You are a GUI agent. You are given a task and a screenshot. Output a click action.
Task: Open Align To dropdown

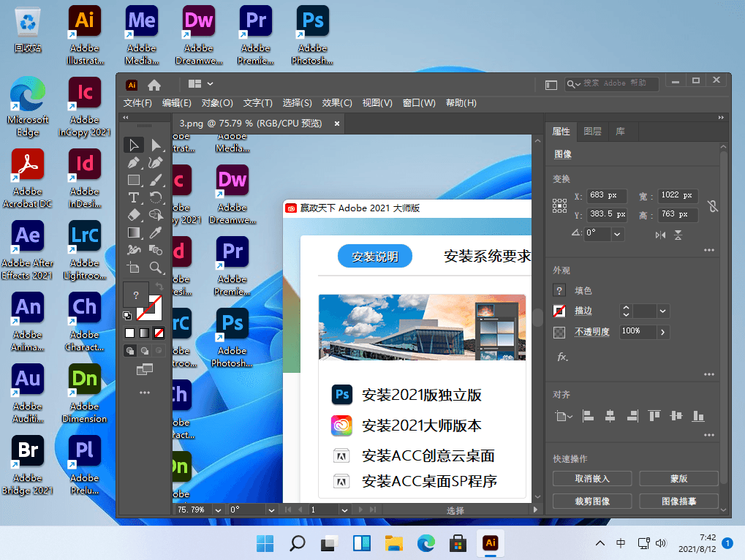(564, 417)
